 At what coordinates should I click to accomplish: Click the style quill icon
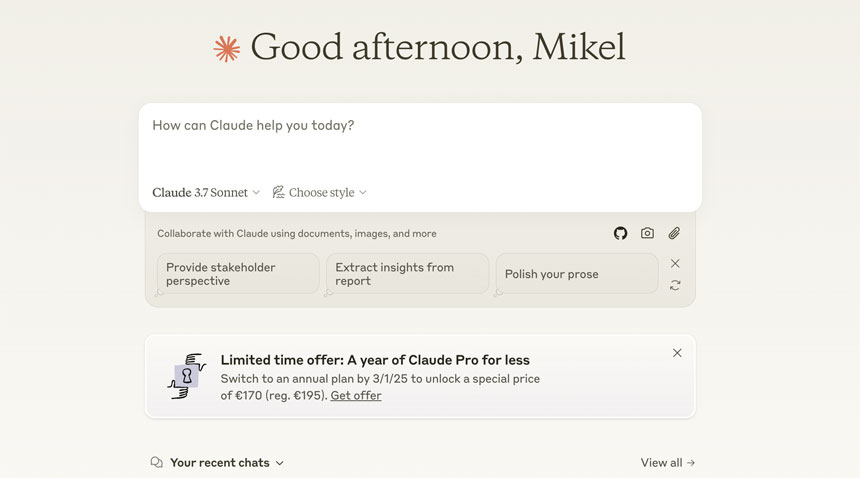[279, 192]
